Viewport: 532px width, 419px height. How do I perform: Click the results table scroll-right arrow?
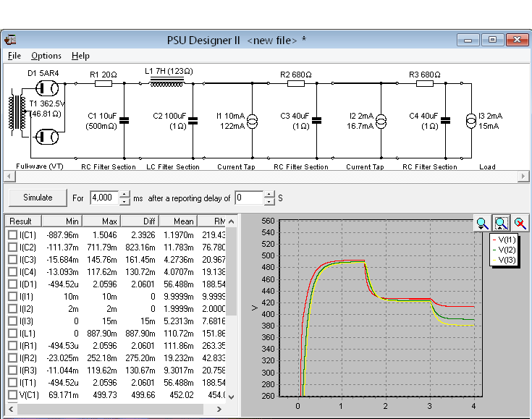pos(219,409)
